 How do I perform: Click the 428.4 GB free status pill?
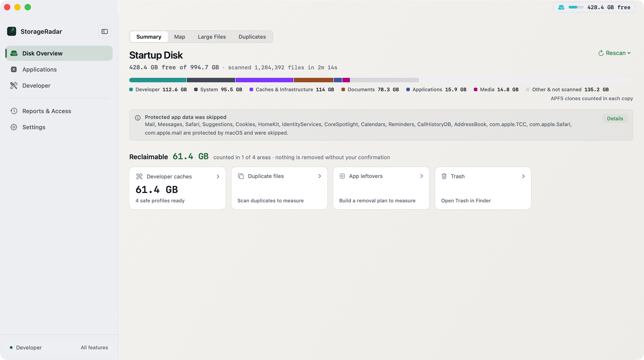pos(594,7)
